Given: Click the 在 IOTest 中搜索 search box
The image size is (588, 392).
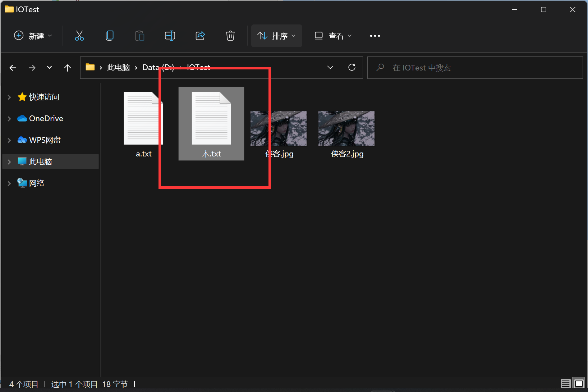Looking at the screenshot, I should point(475,68).
